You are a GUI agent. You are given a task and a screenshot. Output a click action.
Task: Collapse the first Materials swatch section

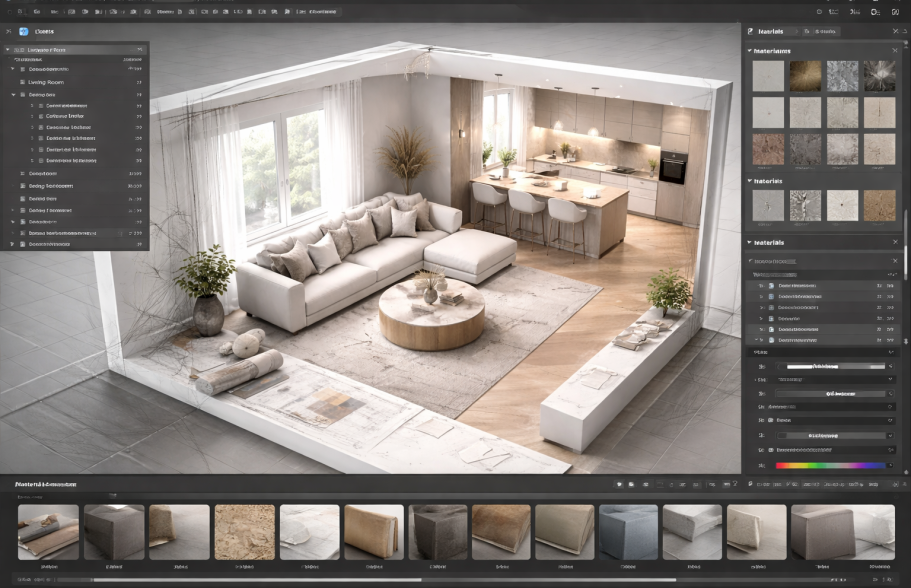(750, 50)
